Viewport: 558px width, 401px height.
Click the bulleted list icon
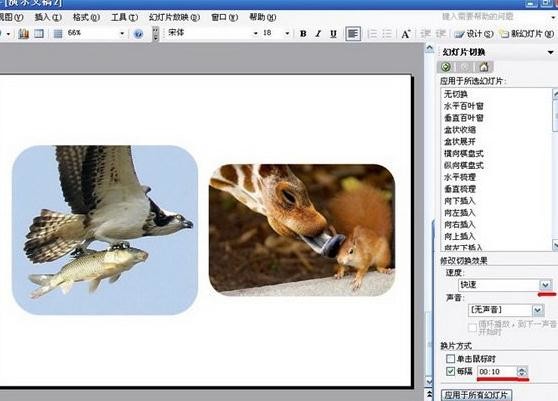[x=387, y=34]
